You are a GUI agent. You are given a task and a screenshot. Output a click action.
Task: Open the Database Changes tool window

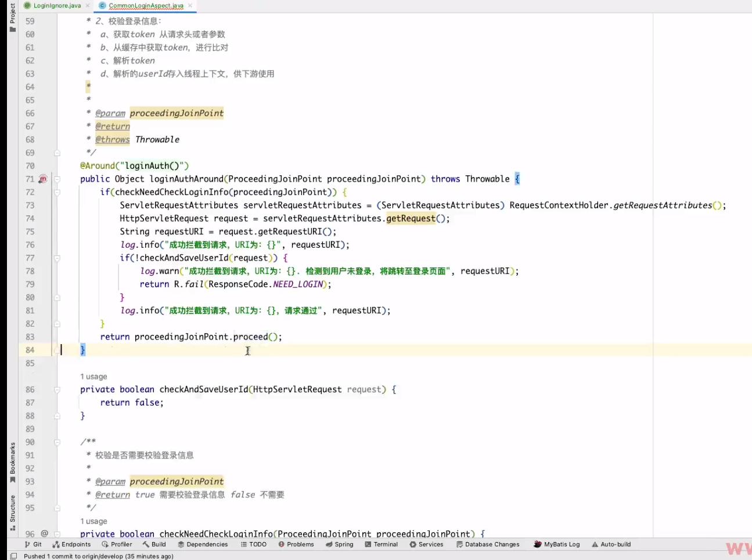pos(488,544)
